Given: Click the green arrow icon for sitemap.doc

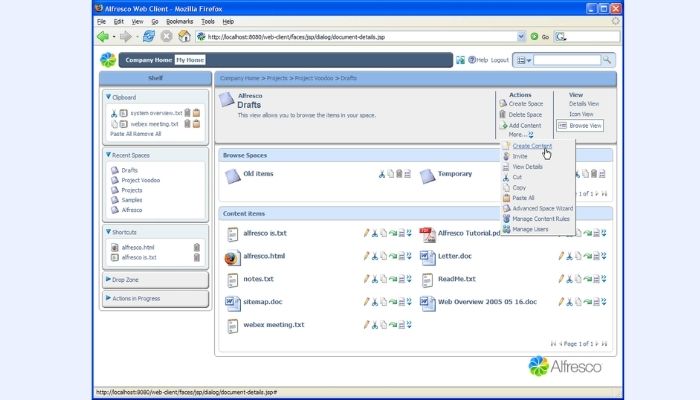Looking at the screenshot, I should pyautogui.click(x=392, y=302).
